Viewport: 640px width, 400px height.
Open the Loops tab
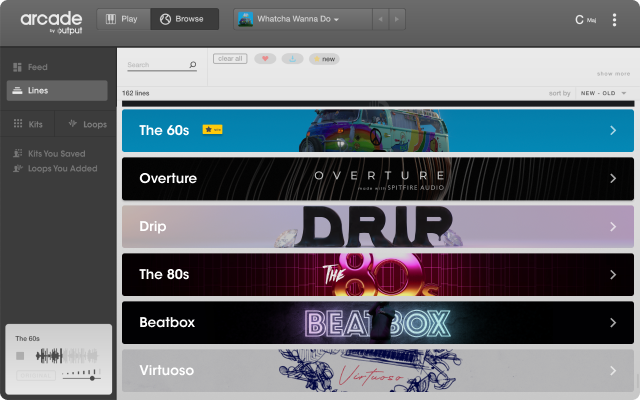pyautogui.click(x=86, y=124)
